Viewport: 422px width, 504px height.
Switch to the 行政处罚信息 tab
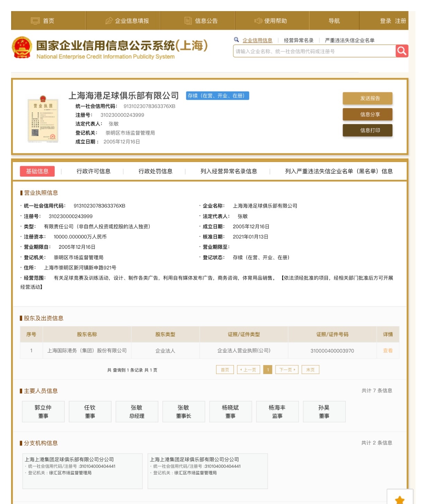coord(155,171)
